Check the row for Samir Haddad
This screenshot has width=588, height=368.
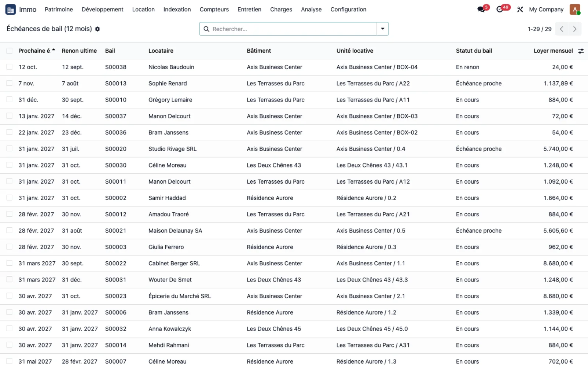click(10, 198)
